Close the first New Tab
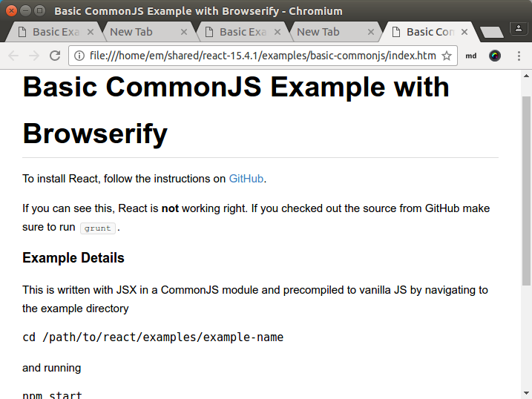The height and width of the screenshot is (399, 532). tap(184, 32)
